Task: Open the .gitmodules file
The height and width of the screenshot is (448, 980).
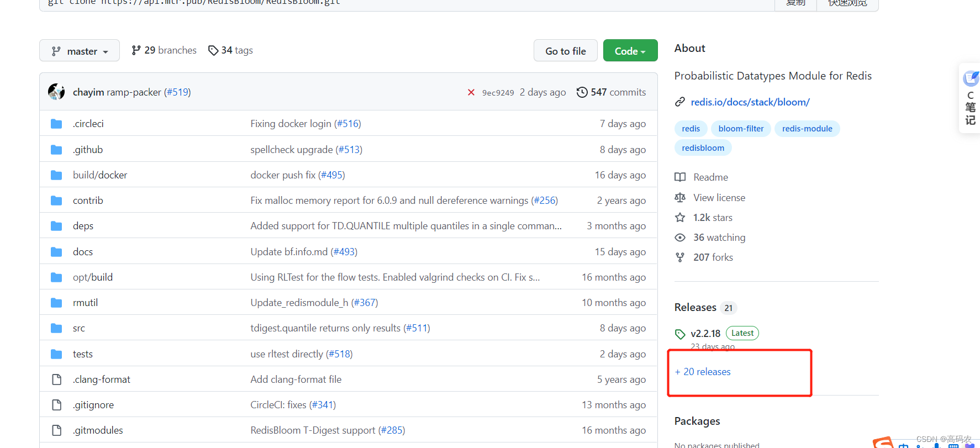Action: [98, 430]
